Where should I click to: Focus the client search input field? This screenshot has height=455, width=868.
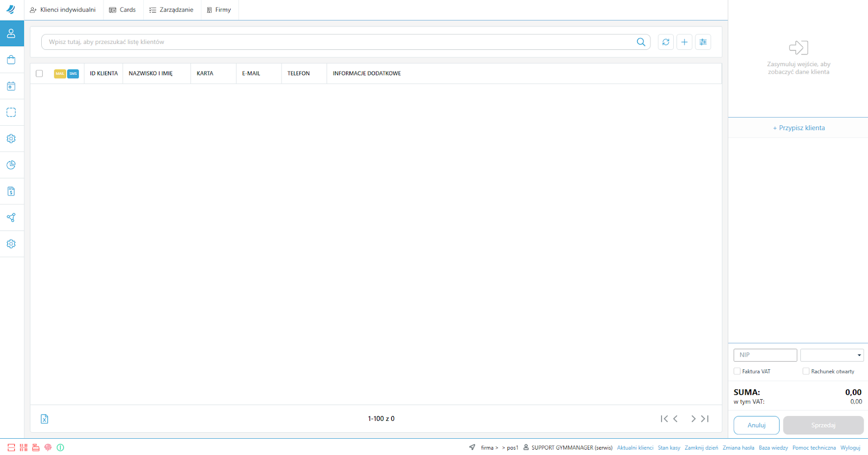click(x=336, y=42)
